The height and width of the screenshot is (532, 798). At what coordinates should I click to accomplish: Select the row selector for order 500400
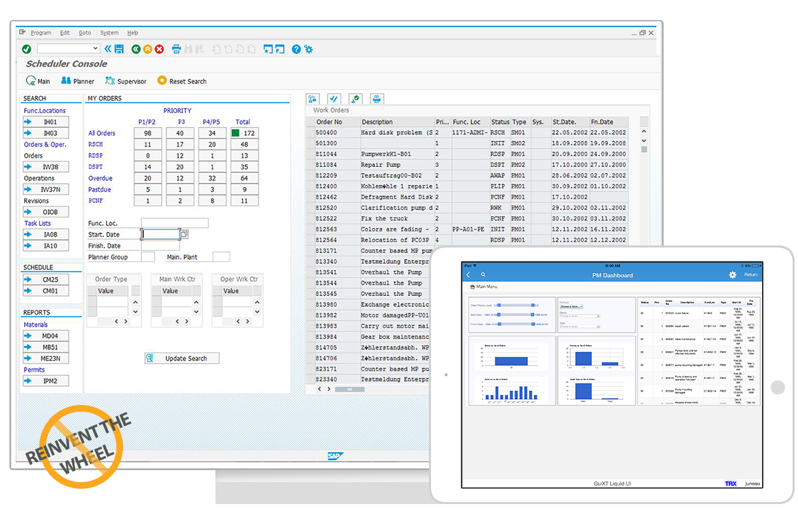tap(310, 133)
